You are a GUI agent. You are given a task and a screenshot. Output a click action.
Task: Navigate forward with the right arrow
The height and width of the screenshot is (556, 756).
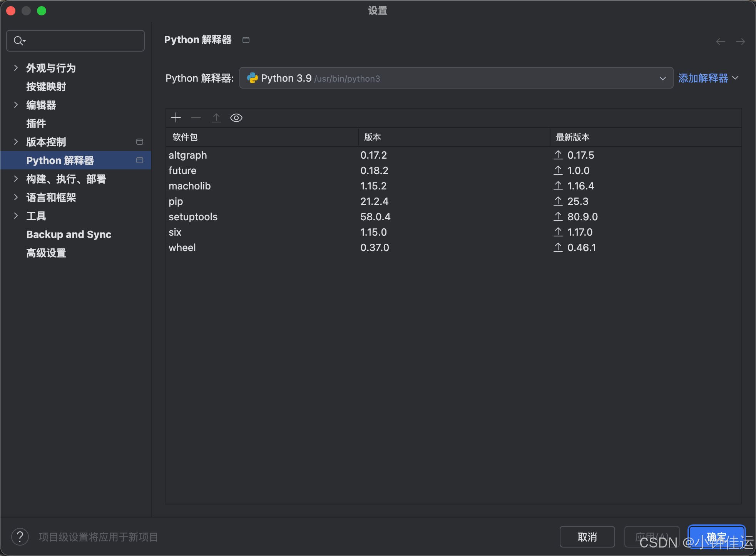(740, 41)
